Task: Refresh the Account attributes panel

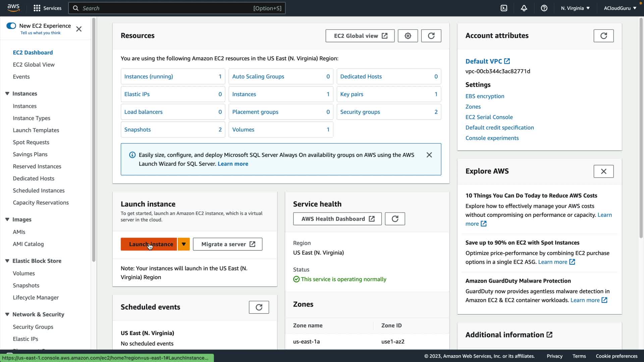Action: click(x=603, y=36)
